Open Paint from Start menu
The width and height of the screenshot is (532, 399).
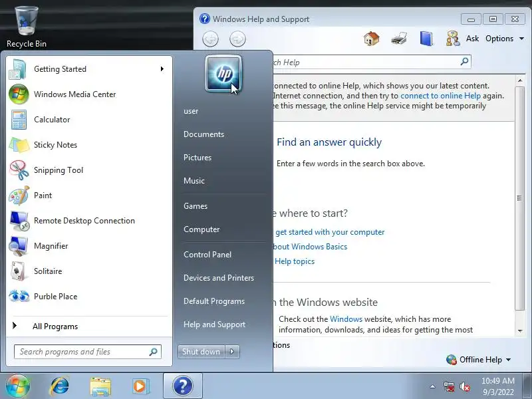89,196
